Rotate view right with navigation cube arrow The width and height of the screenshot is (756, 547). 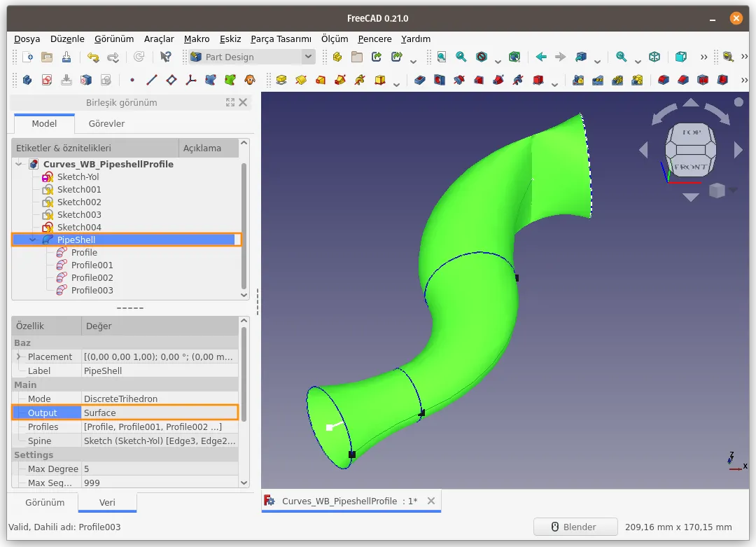click(738, 150)
